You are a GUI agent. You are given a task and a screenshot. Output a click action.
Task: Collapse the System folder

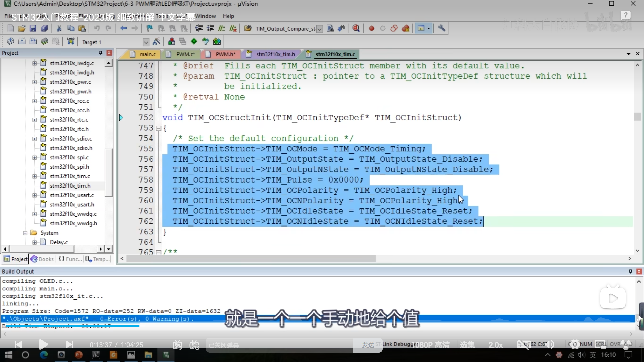coord(25,233)
